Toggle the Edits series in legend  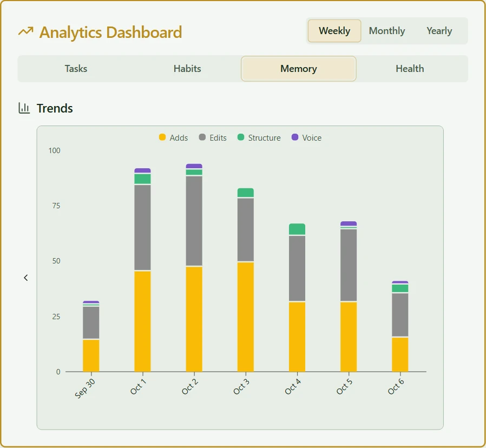tap(213, 137)
